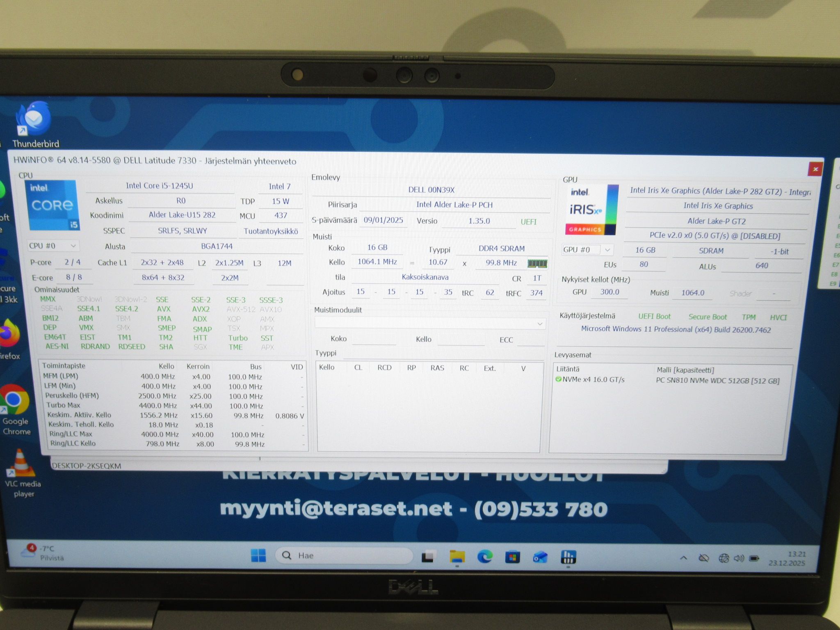Expand the CPU #0 selector dropdown
This screenshot has height=630, width=840.
53,246
